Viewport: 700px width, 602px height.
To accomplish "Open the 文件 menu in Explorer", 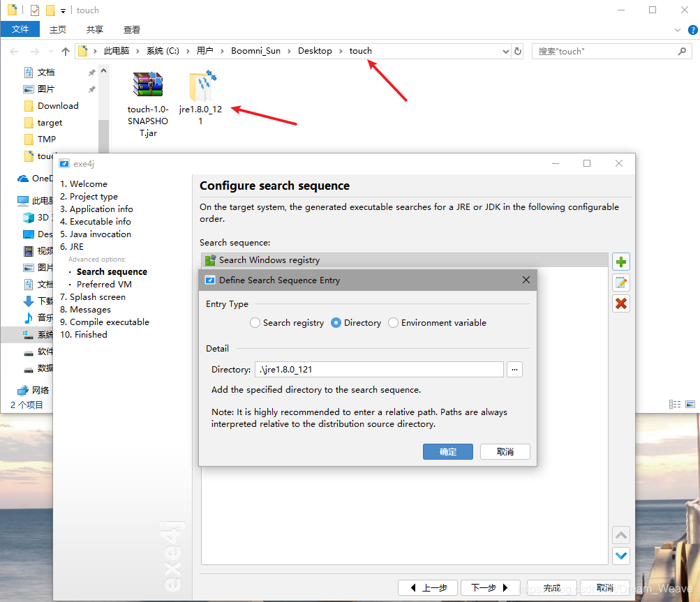I will click(20, 29).
